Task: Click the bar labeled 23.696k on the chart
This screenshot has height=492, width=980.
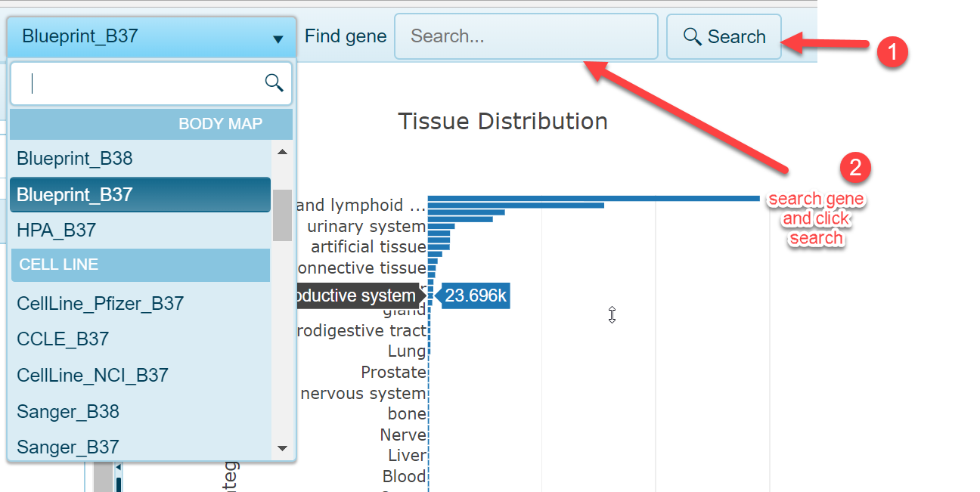Action: [473, 296]
